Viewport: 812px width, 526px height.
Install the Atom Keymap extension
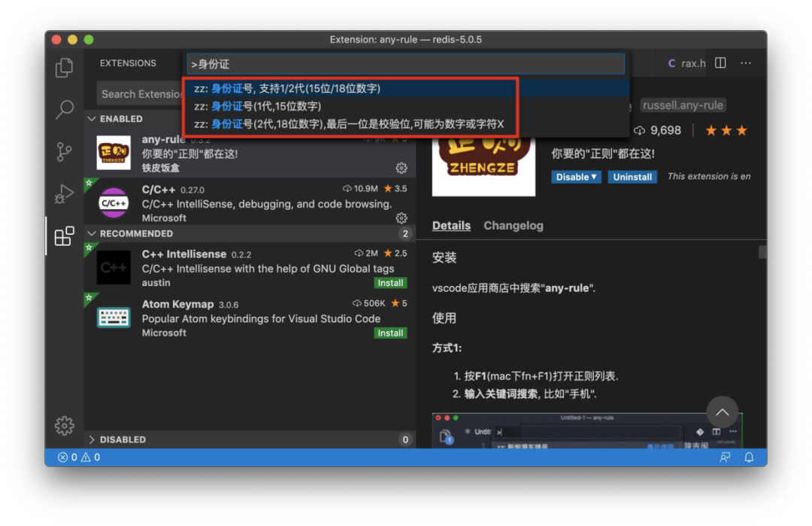pyautogui.click(x=390, y=333)
